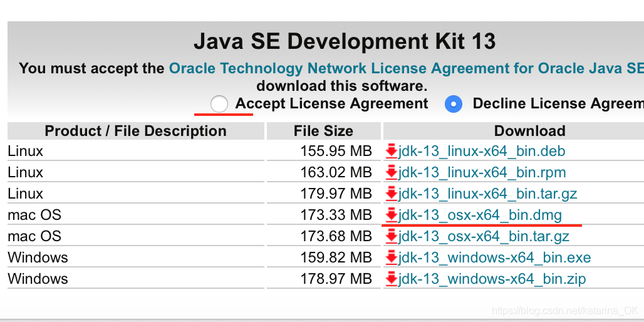Click the 173.33 MB file size cell
The width and height of the screenshot is (644, 322).
coord(324,216)
